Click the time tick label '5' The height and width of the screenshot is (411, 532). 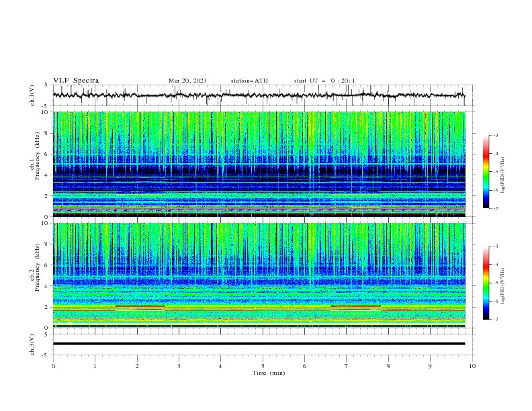point(263,366)
